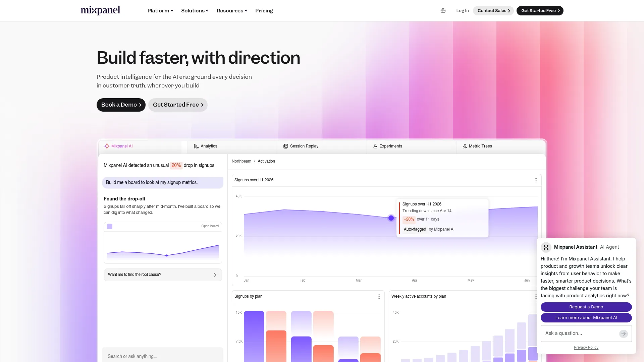
Task: Click the header Get Started Free button
Action: pyautogui.click(x=540, y=11)
